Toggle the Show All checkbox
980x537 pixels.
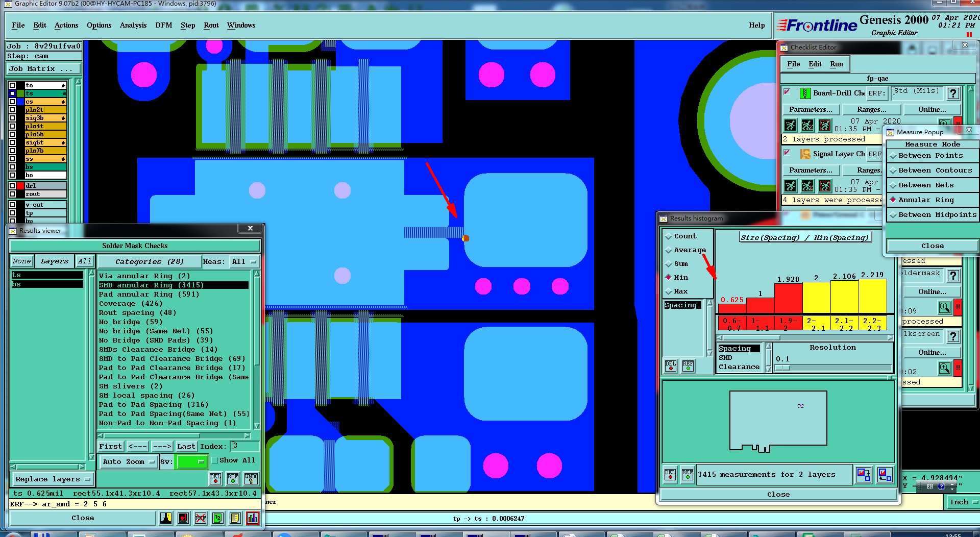click(x=215, y=460)
